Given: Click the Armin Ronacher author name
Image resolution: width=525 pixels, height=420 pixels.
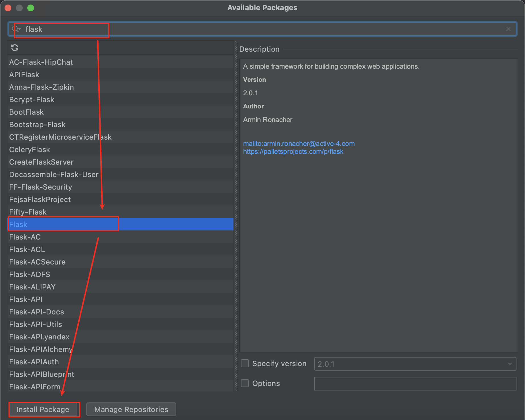Looking at the screenshot, I should pos(268,120).
